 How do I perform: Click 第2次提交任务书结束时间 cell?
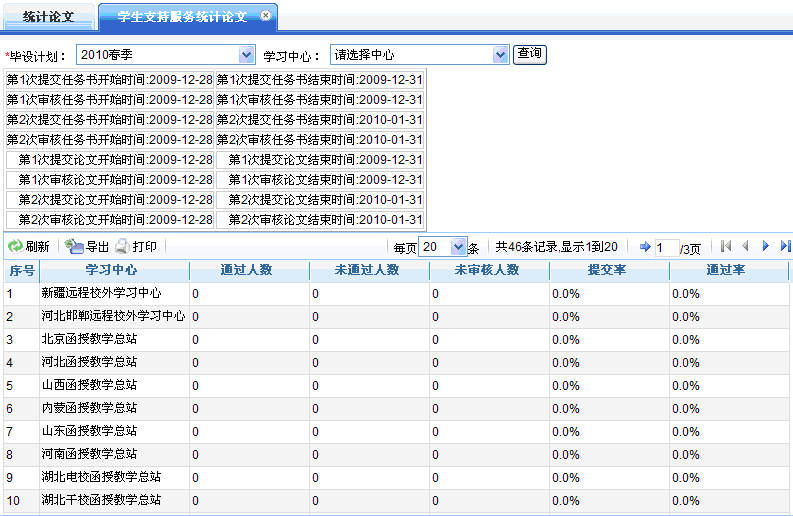point(320,120)
